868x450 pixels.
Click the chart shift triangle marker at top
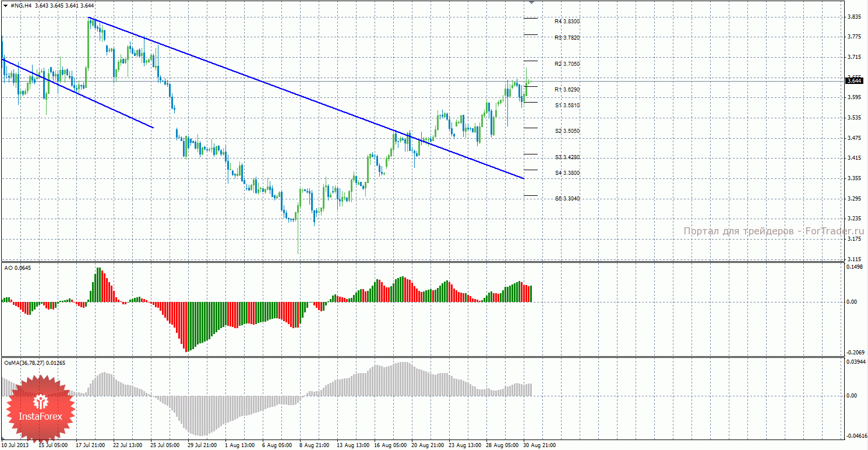(531, 2)
